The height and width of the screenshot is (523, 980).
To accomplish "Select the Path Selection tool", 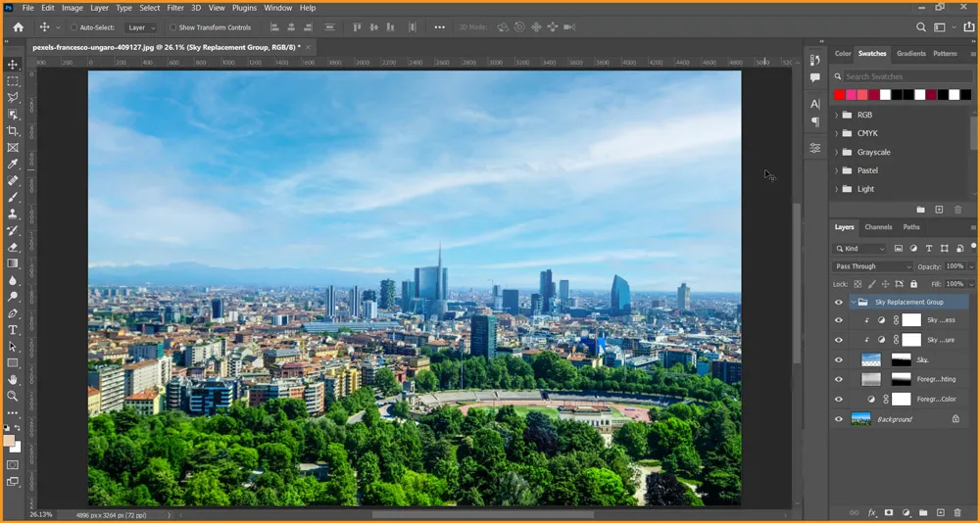I will click(13, 347).
